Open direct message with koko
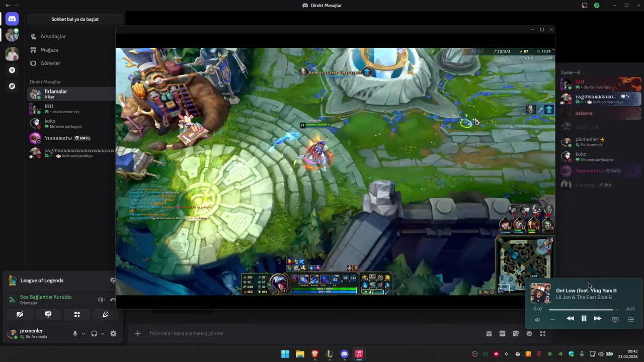Viewport: 644px width, 362px height. pos(71,123)
